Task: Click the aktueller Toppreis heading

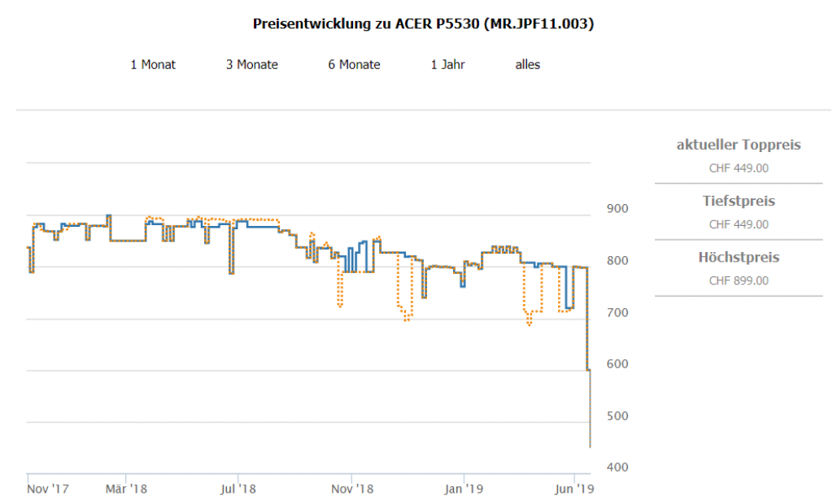Action: [x=739, y=145]
